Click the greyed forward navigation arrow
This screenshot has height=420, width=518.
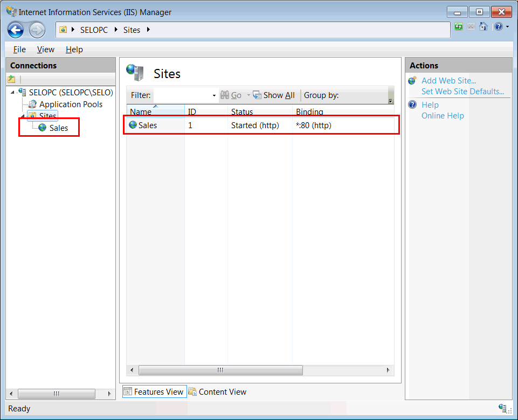[x=37, y=30]
